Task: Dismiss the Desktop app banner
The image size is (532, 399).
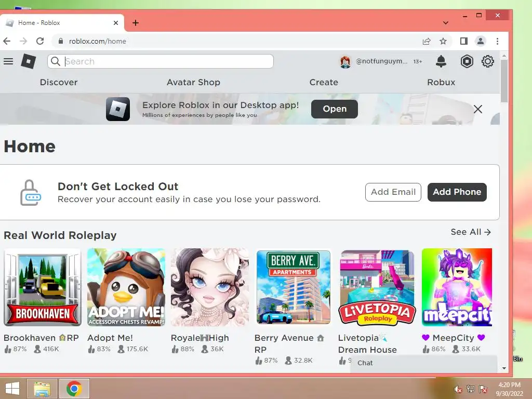Action: pyautogui.click(x=478, y=109)
